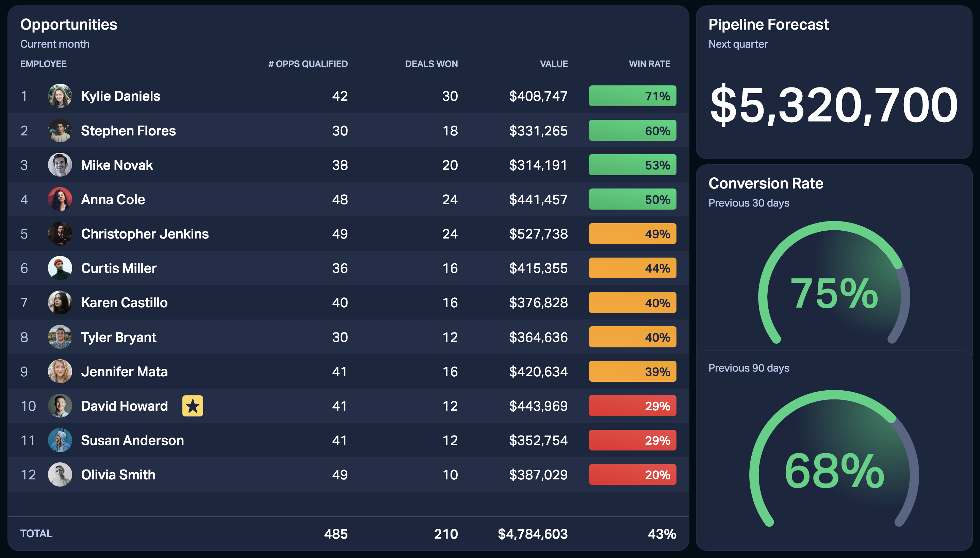
Task: Click Susan Anderson's blue avatar
Action: point(60,440)
